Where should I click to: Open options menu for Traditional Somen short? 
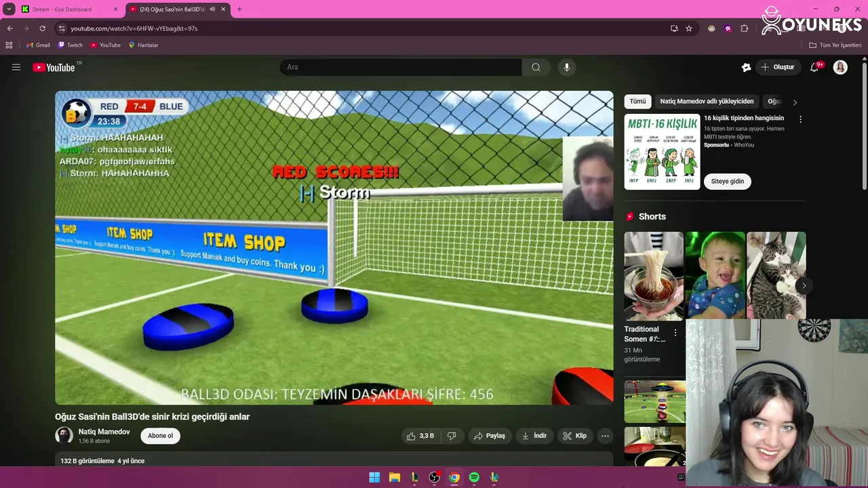coord(675,333)
